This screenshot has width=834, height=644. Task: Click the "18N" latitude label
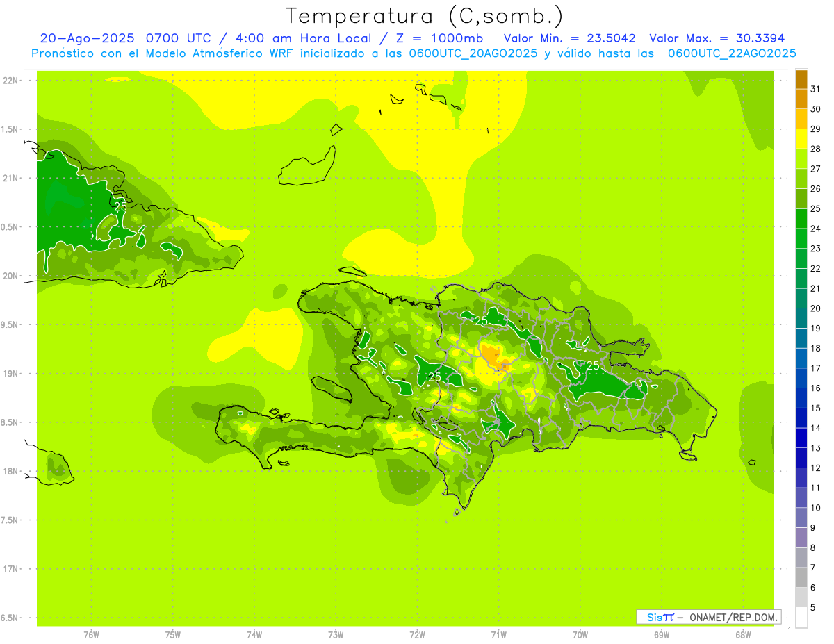(10, 472)
